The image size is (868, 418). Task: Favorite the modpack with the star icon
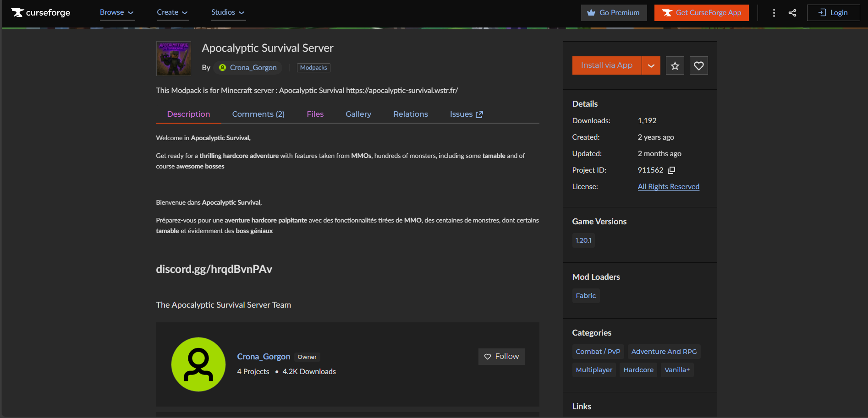(x=675, y=65)
